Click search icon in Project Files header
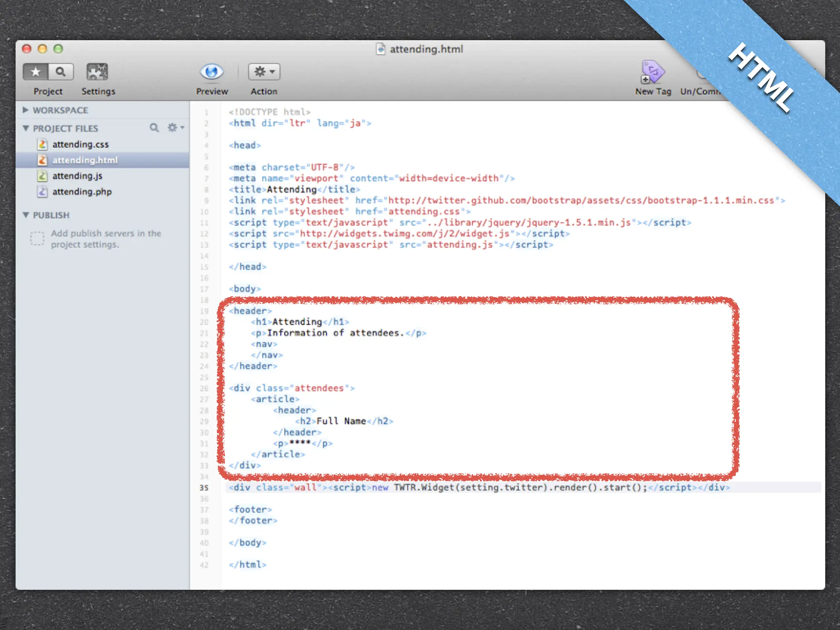The height and width of the screenshot is (630, 840). point(154,128)
